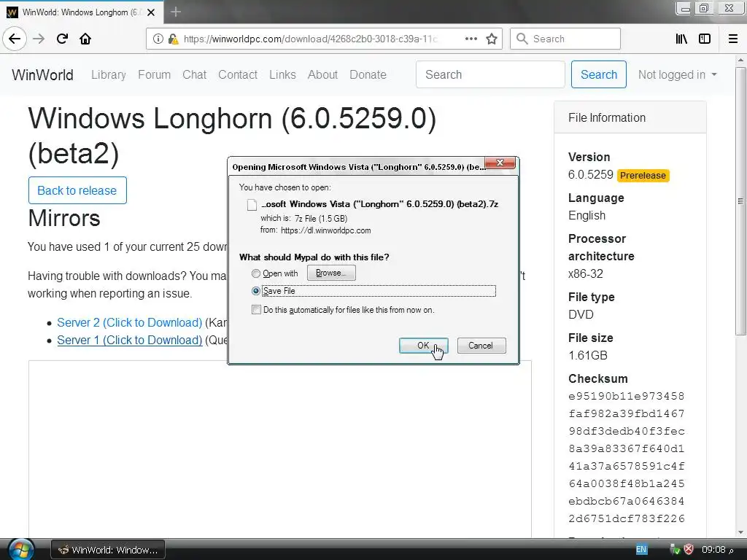Click the Windows Start orb
Screen dimensions: 747x560
[x=21, y=550]
